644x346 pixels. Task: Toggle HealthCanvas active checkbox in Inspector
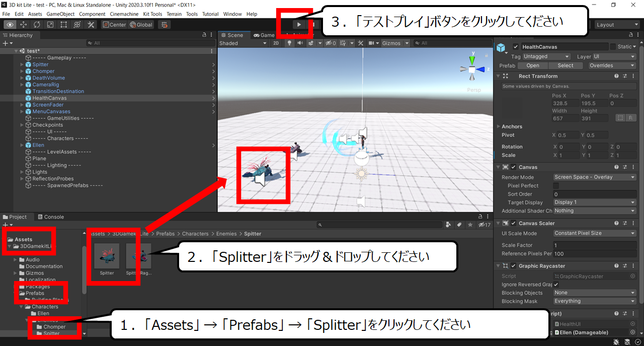pos(515,47)
